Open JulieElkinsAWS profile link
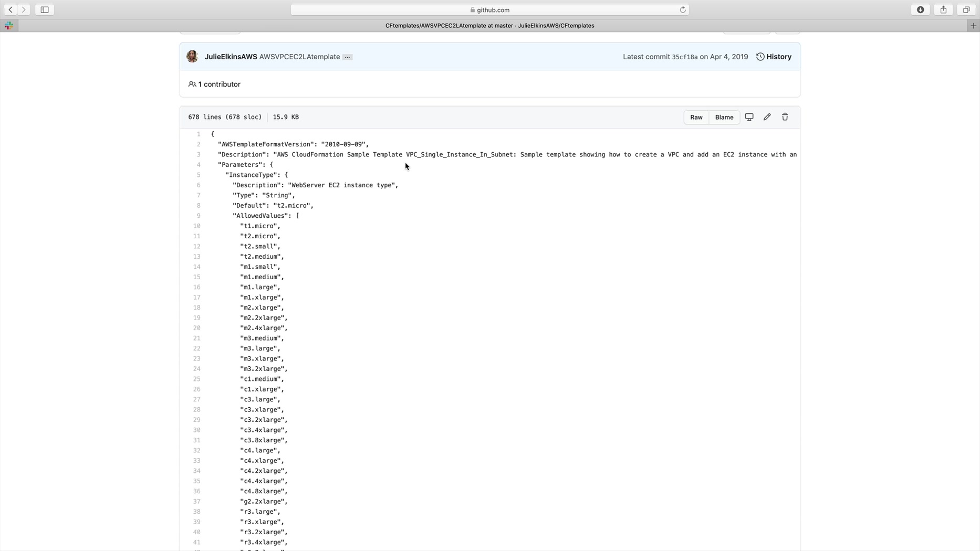Screen dimensions: 980x551 click(x=231, y=57)
